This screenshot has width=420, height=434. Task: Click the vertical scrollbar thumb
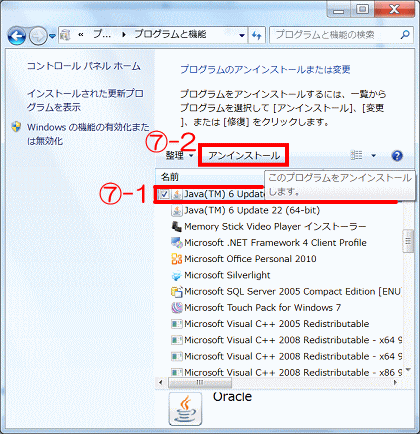408,241
